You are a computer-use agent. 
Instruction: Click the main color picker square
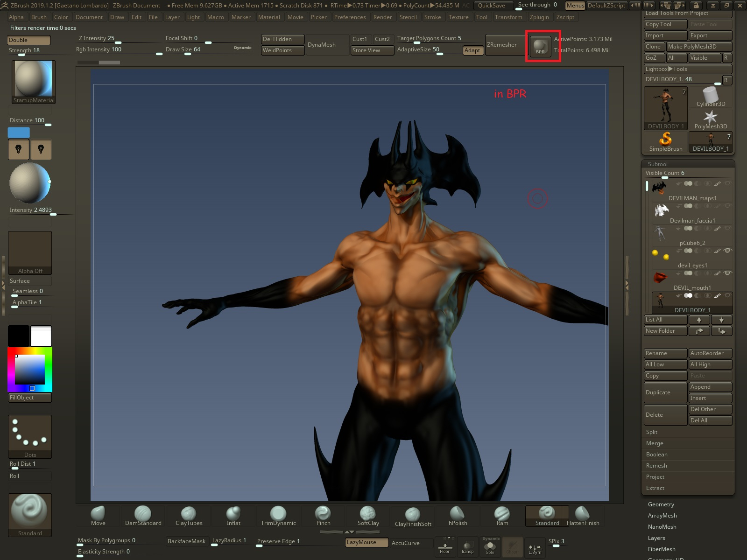click(30, 370)
